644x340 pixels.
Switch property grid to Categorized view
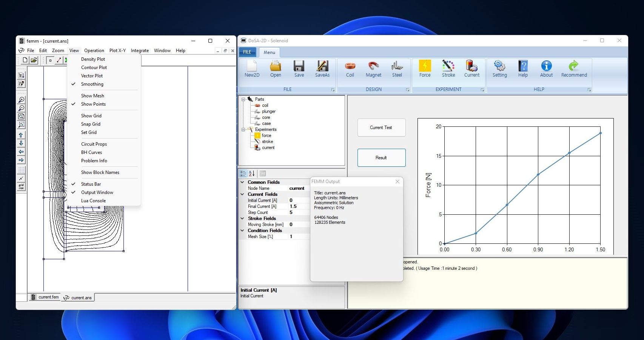coord(243,174)
